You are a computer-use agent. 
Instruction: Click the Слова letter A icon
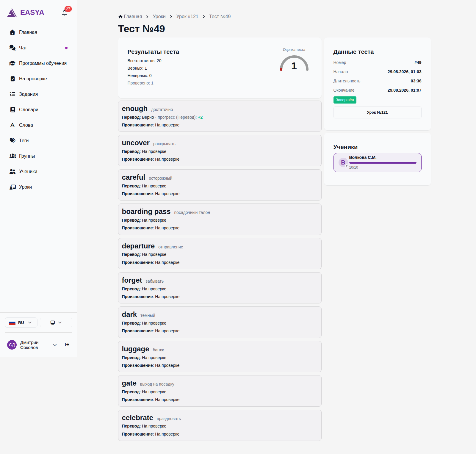point(12,125)
